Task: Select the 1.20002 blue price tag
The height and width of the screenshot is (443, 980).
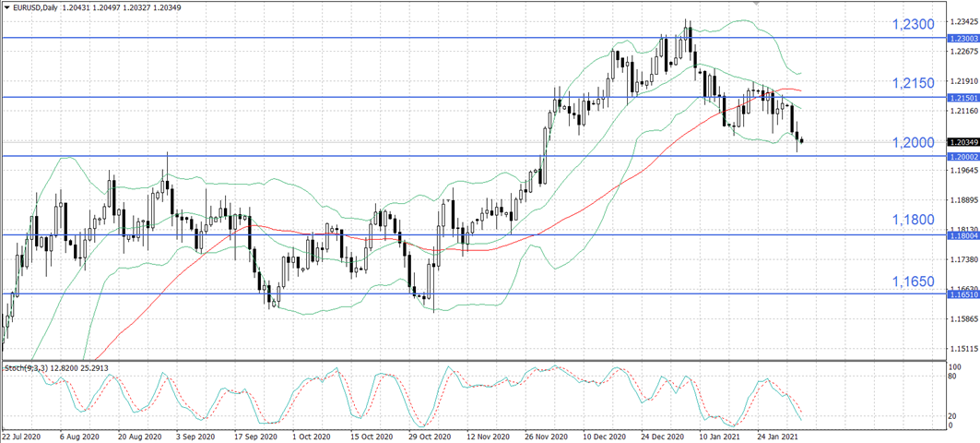Action: pyautogui.click(x=963, y=156)
